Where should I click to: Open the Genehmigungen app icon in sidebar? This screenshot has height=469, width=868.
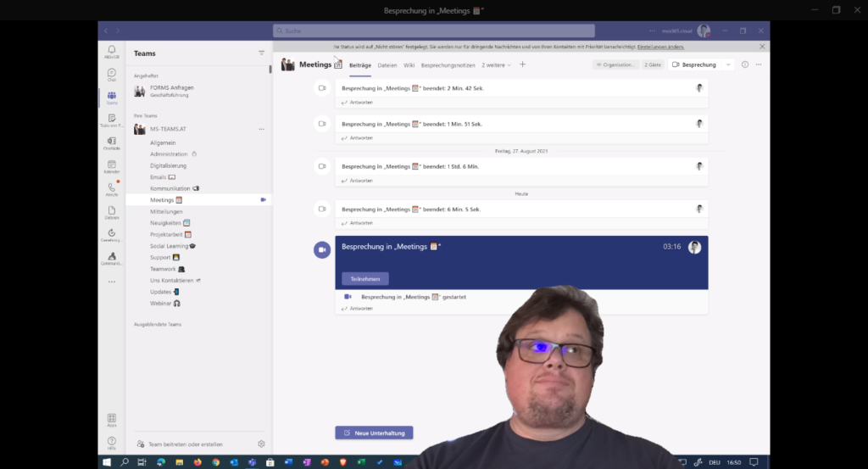[112, 235]
